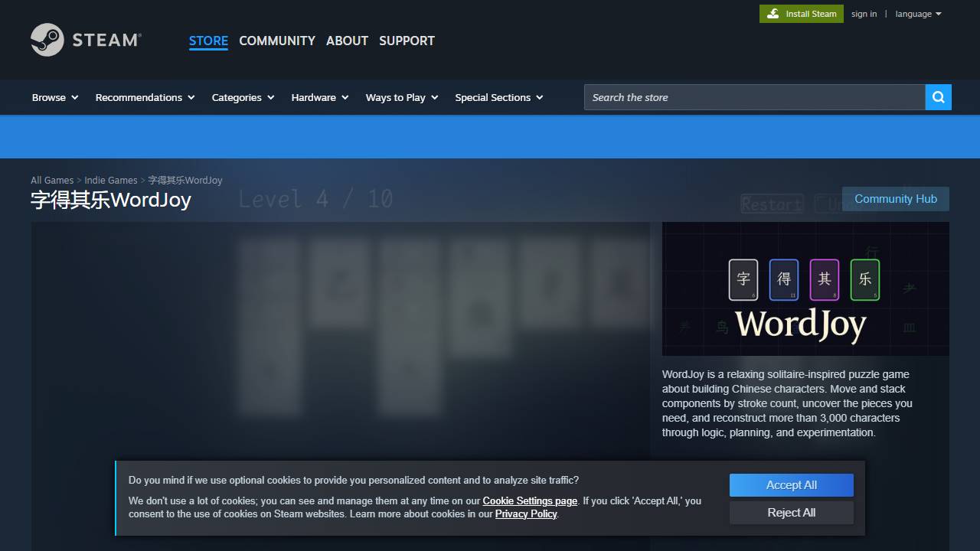Image resolution: width=980 pixels, height=551 pixels.
Task: Click the 字得其乐WordJoy page title
Action: coord(111,200)
